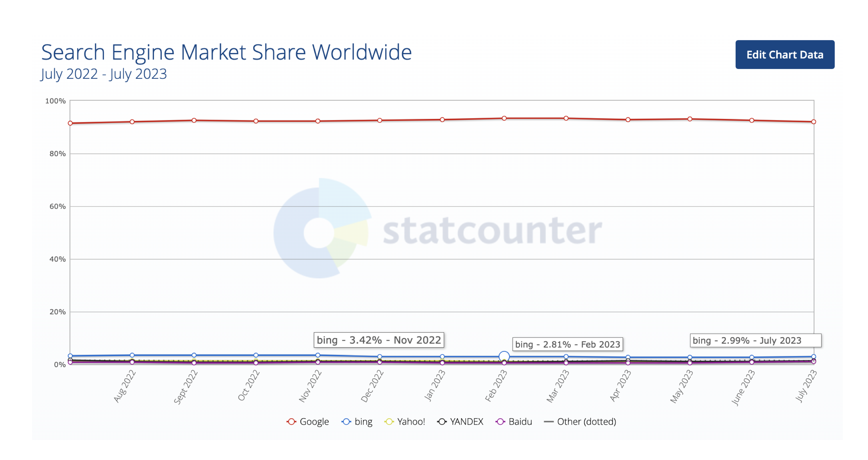
Task: Click the statcounter watermark logo
Action: pos(437,230)
